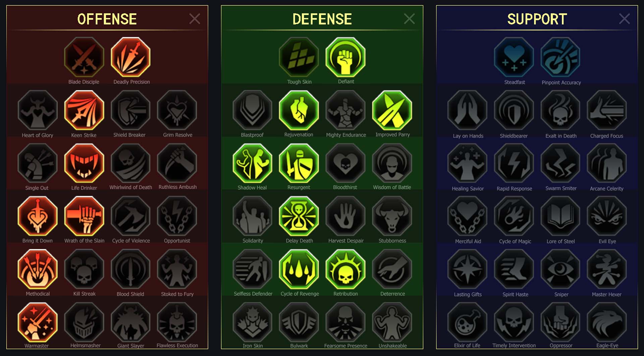The width and height of the screenshot is (644, 356).
Task: Select the Giant Slayer mastery icon
Action: (x=130, y=322)
